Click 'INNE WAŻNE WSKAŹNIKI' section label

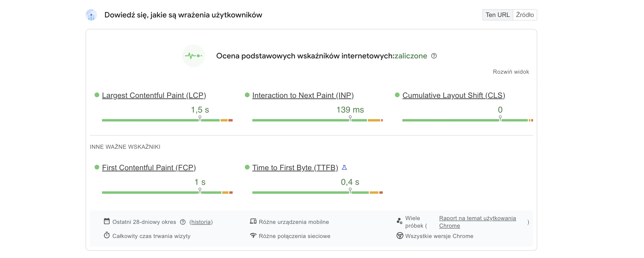[125, 147]
